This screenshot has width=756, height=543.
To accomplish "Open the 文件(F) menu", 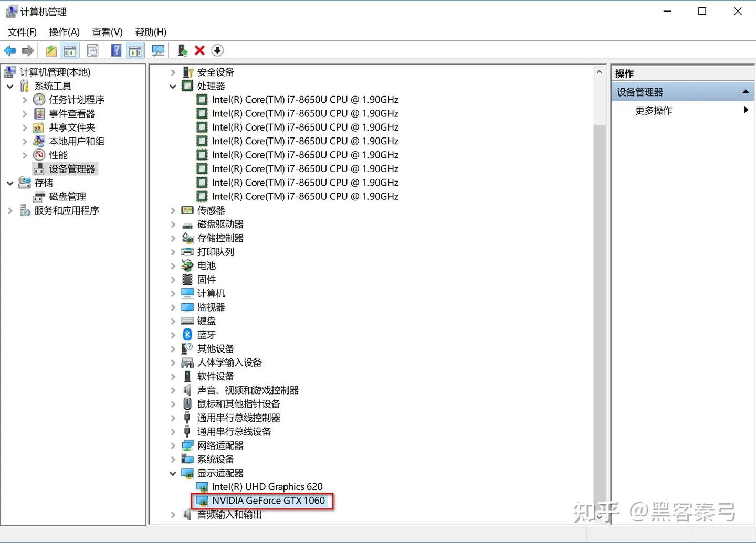I will tap(22, 32).
